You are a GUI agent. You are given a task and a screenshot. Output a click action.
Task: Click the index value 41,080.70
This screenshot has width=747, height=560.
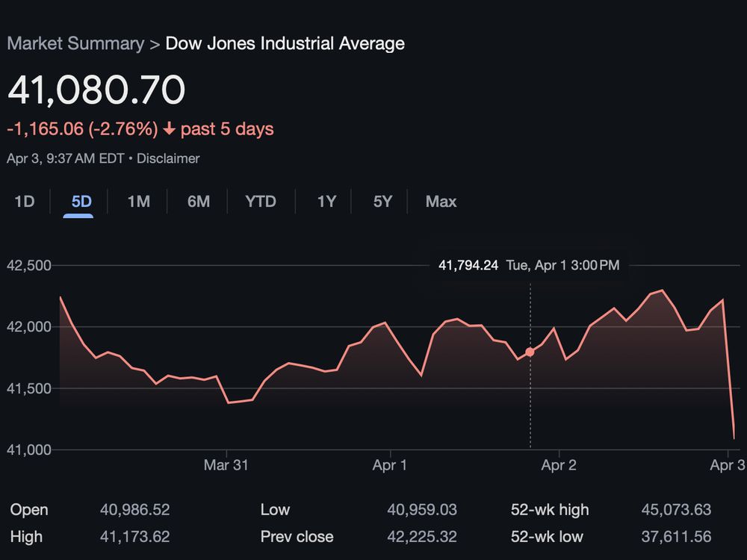coord(96,90)
